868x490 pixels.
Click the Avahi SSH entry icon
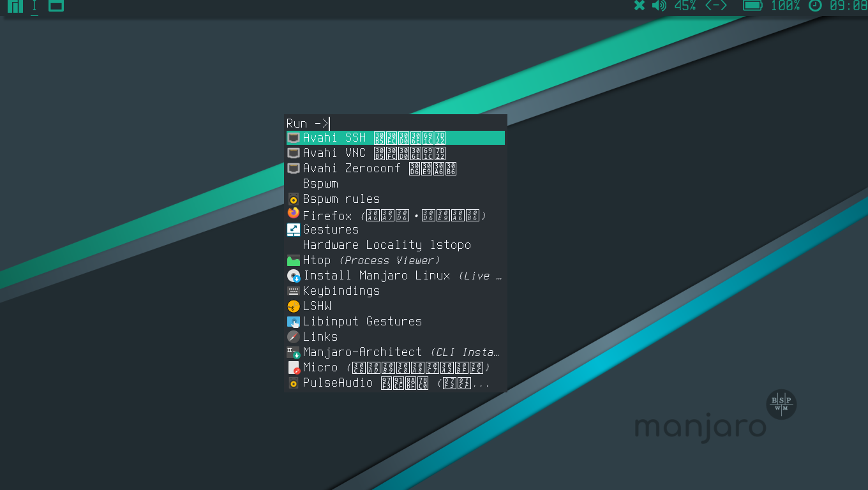tap(294, 138)
